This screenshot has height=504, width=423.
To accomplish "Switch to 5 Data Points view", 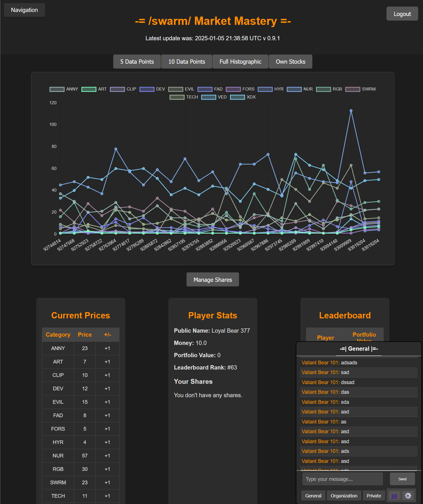I will [137, 62].
